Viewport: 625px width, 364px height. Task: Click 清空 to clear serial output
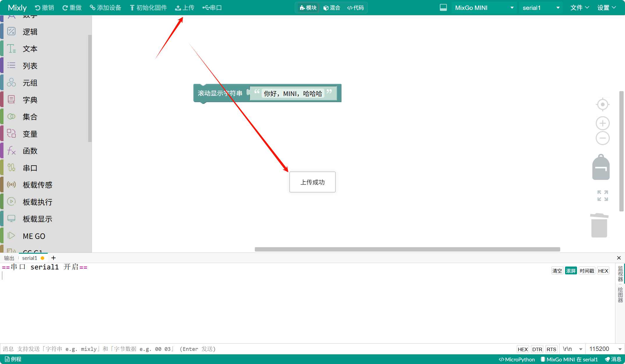[557, 271]
